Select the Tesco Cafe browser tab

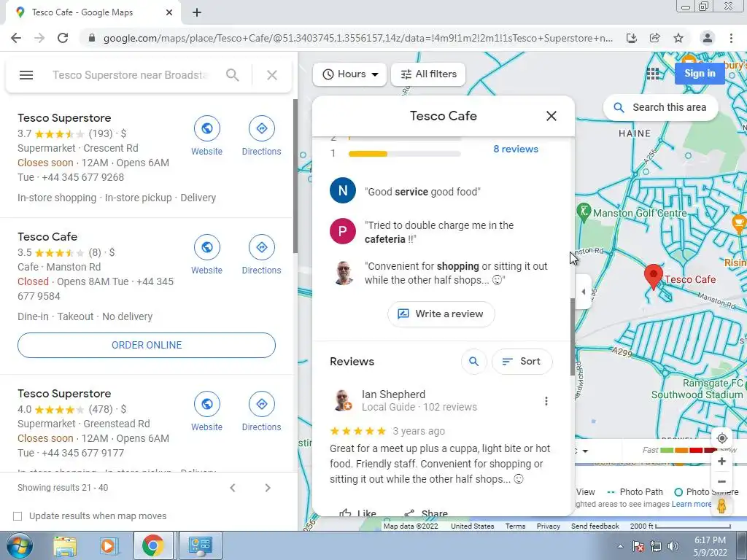[93, 12]
